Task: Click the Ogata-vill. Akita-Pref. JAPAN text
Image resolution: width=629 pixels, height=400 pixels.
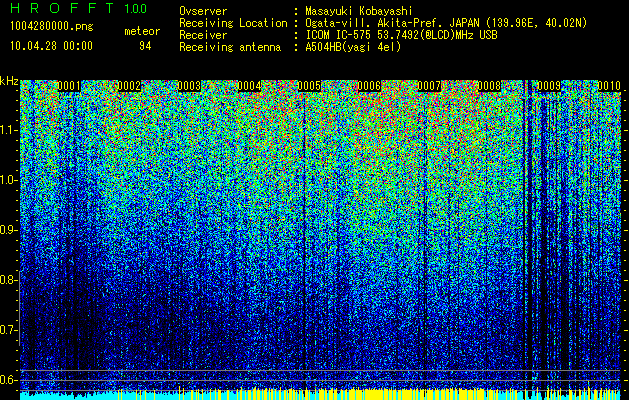Action: pos(393,23)
